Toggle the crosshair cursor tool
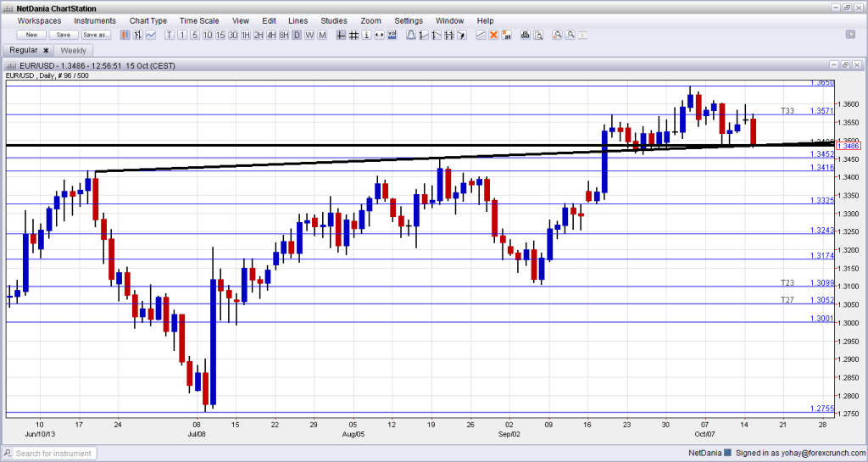 [341, 35]
